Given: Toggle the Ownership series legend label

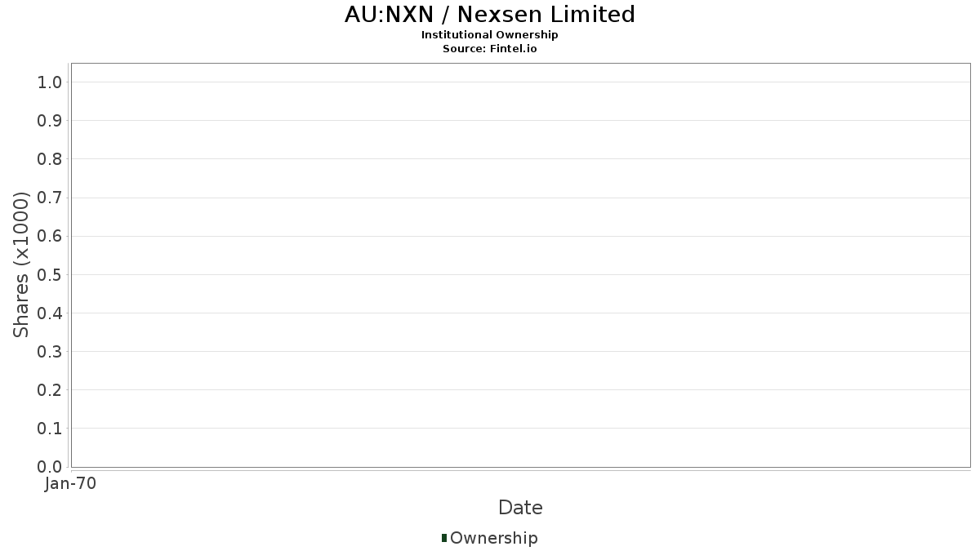Looking at the screenshot, I should click(493, 539).
